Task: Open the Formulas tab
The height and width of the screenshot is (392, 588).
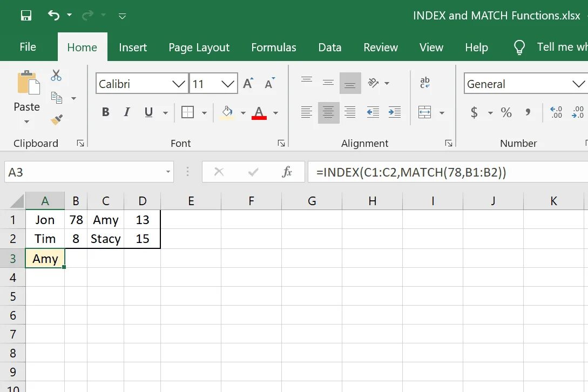Action: point(273,48)
